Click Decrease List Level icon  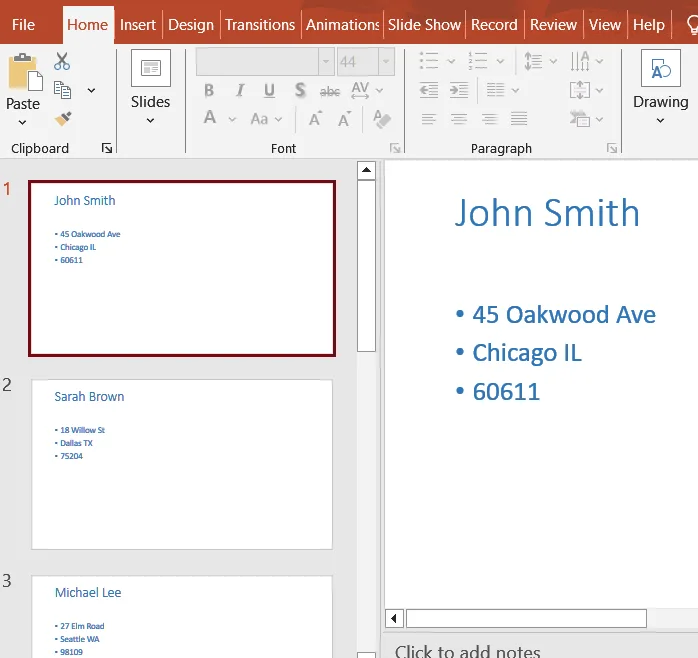(429, 90)
